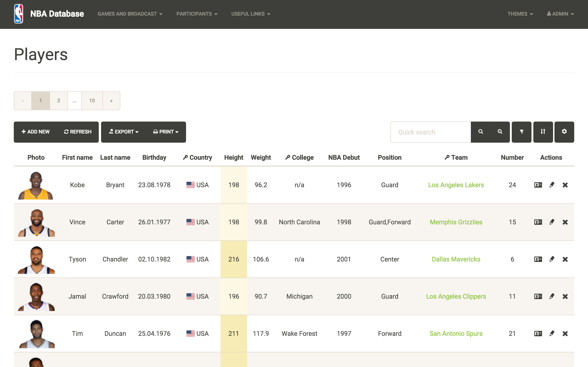
Task: Edit Vince Carter's row with pencil icon
Action: [552, 222]
